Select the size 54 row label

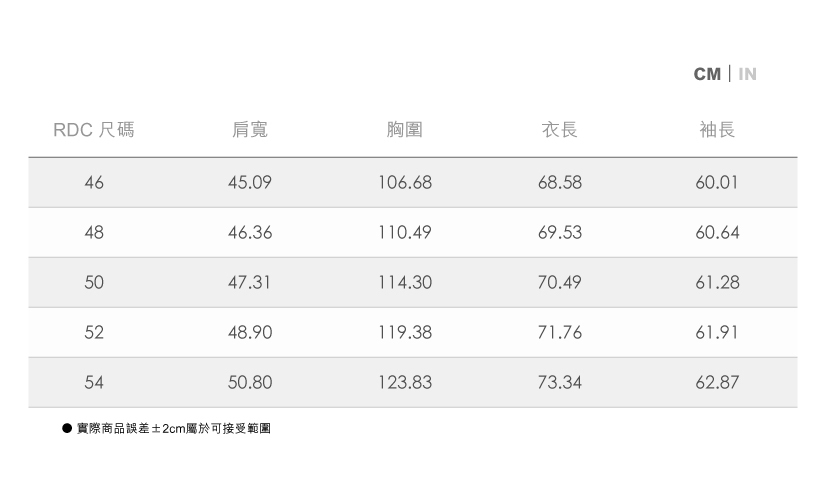[x=94, y=382]
